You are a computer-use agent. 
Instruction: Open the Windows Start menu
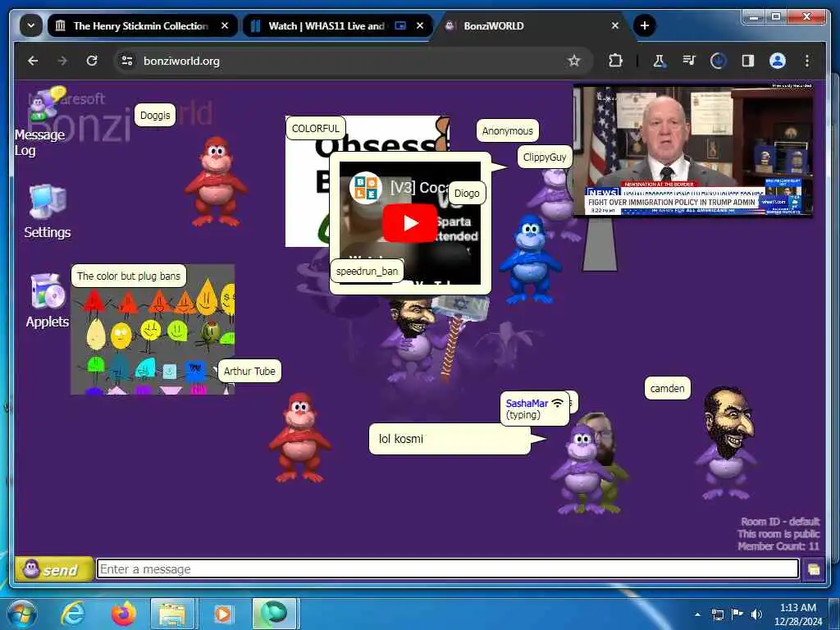pyautogui.click(x=21, y=614)
